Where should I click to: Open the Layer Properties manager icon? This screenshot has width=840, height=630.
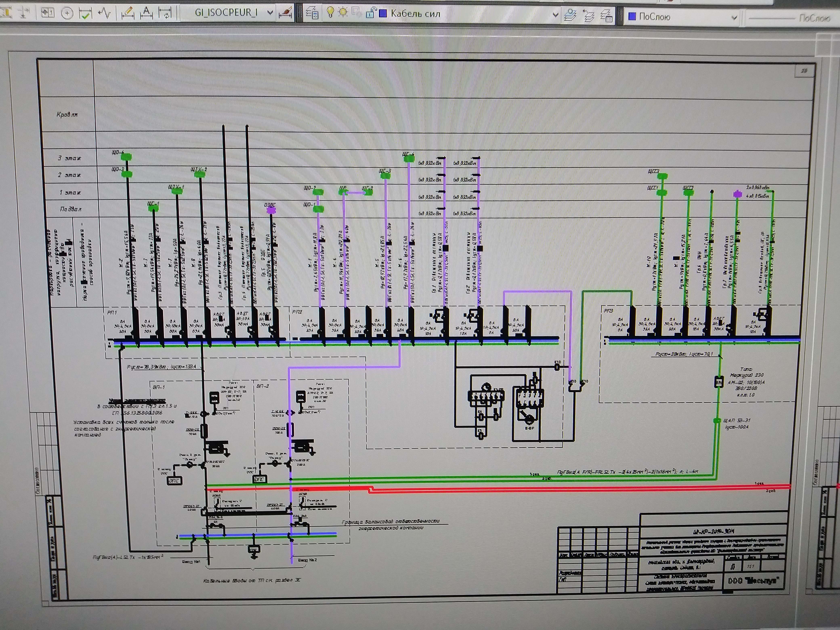312,13
